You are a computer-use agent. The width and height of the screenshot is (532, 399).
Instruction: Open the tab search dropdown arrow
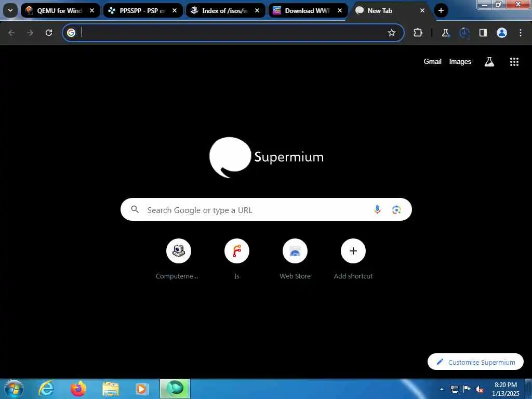(x=10, y=10)
